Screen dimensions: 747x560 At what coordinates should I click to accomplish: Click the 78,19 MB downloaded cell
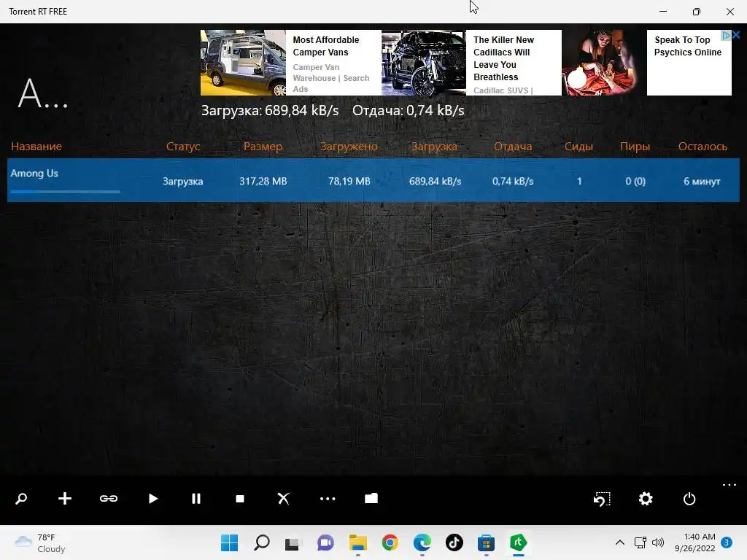tap(349, 182)
